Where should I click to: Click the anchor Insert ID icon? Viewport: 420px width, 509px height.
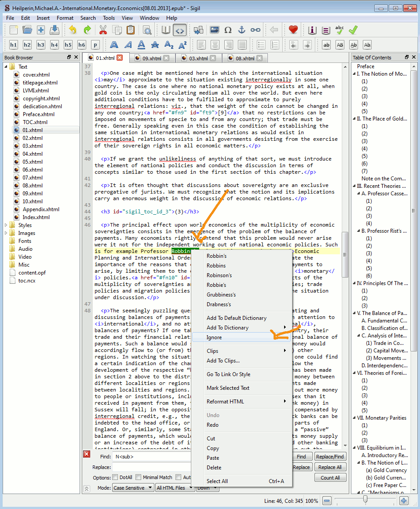click(241, 30)
